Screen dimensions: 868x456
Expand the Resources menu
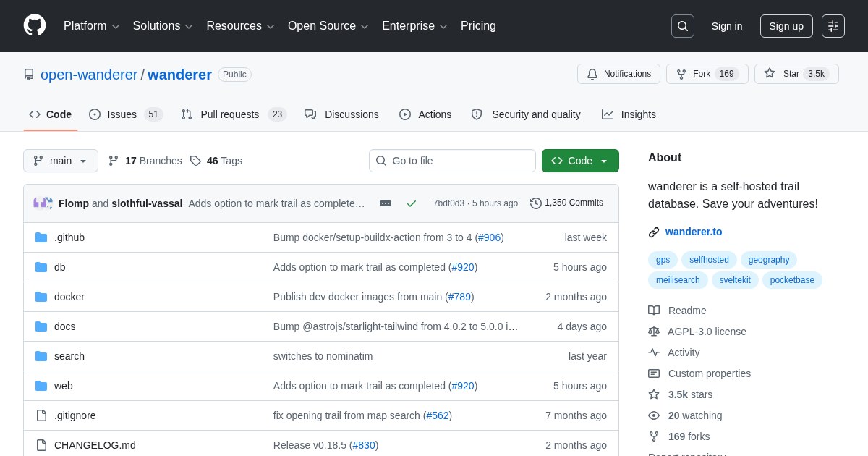(240, 26)
